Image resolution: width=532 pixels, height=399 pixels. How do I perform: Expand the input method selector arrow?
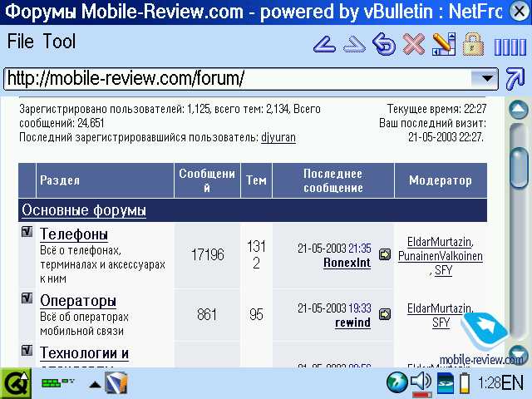pyautogui.click(x=95, y=384)
